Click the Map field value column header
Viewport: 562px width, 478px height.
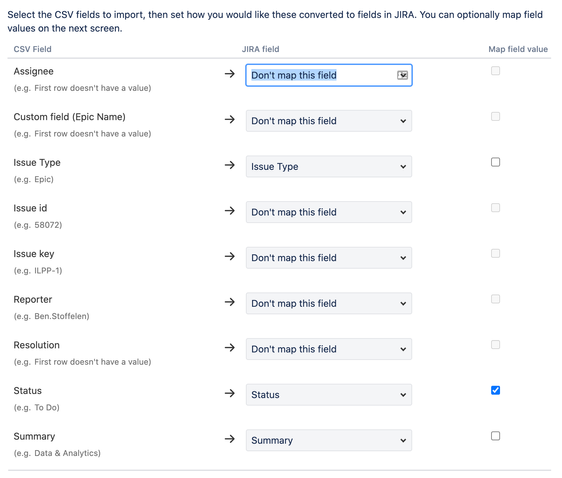(518, 49)
